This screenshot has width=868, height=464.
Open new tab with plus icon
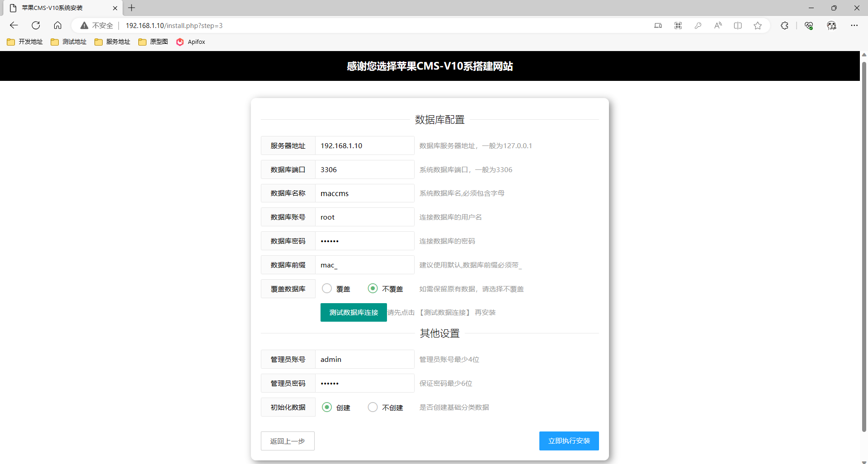[x=132, y=8]
